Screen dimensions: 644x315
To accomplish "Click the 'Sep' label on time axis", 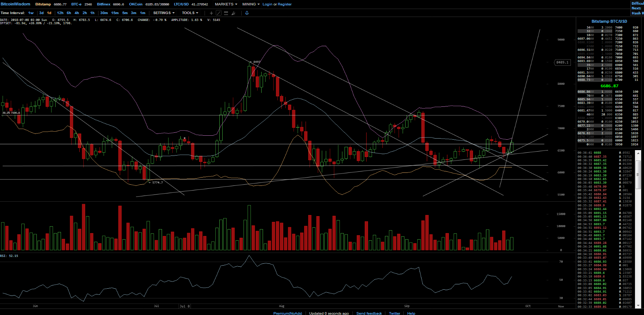I will 407,306.
